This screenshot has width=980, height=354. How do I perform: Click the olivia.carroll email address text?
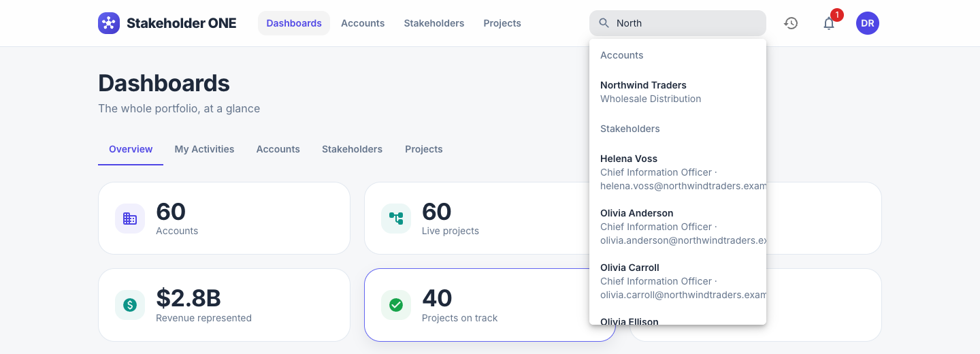[683, 295]
